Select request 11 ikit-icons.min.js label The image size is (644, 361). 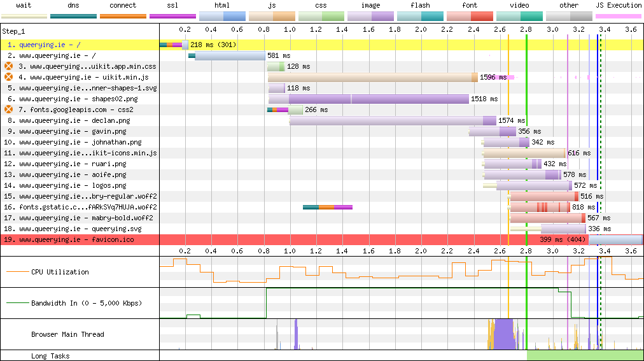[80, 153]
